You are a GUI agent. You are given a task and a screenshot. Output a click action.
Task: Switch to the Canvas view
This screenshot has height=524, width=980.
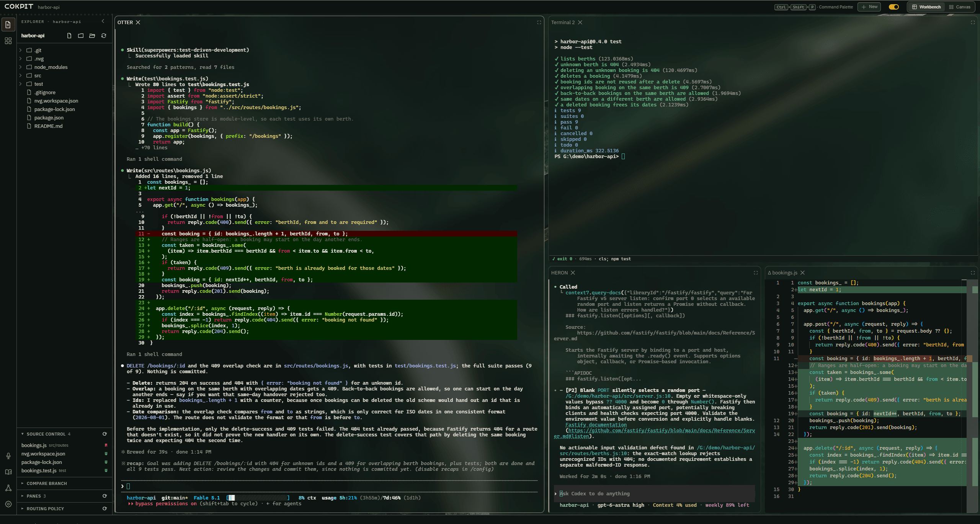click(960, 7)
